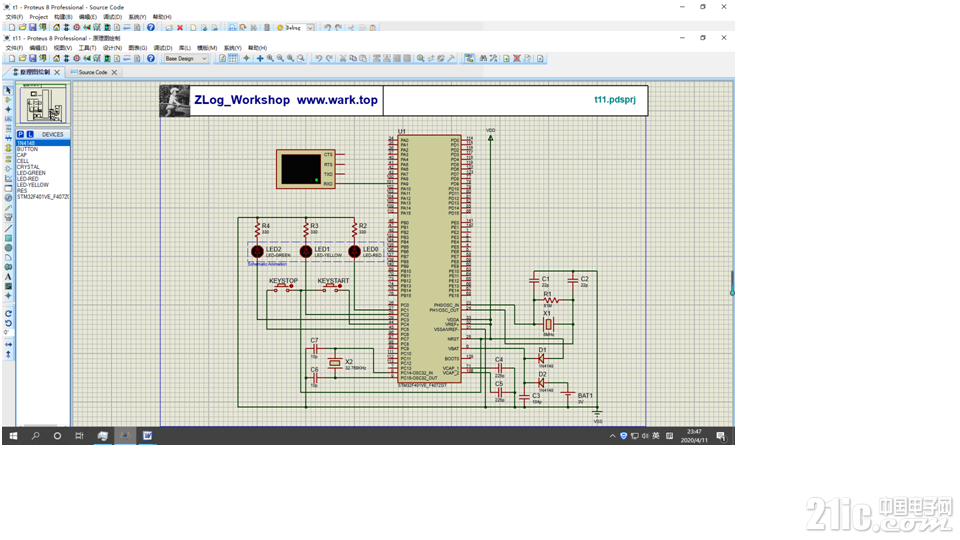Screen dimensions: 960x540
Task: Click the Undo icon in t11 toolbar
Action: [318, 58]
